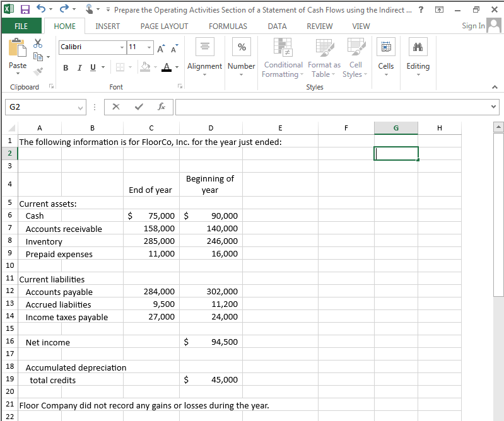Open the font size dropdown
Screen dimensions: 504x421
tap(149, 47)
